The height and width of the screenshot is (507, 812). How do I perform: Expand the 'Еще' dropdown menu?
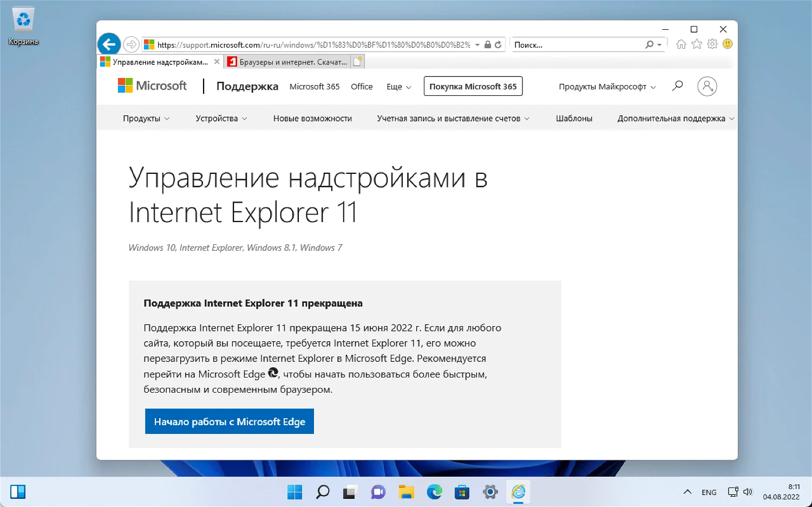[x=398, y=87]
